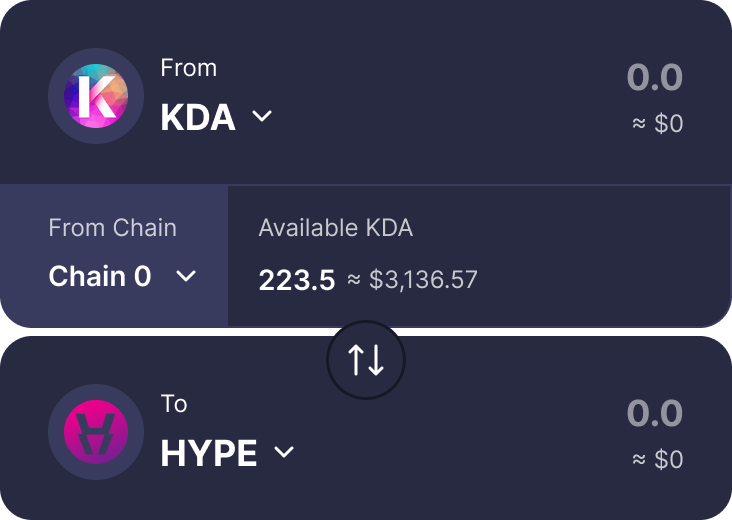The width and height of the screenshot is (732, 520).
Task: Swap tokens with the up-down arrows button
Action: pos(366,360)
